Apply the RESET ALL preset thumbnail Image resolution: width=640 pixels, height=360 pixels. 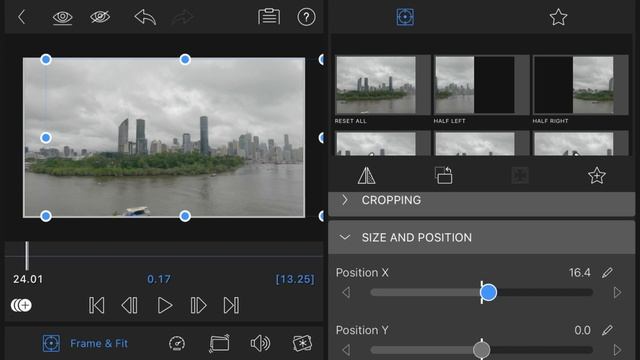click(376, 85)
